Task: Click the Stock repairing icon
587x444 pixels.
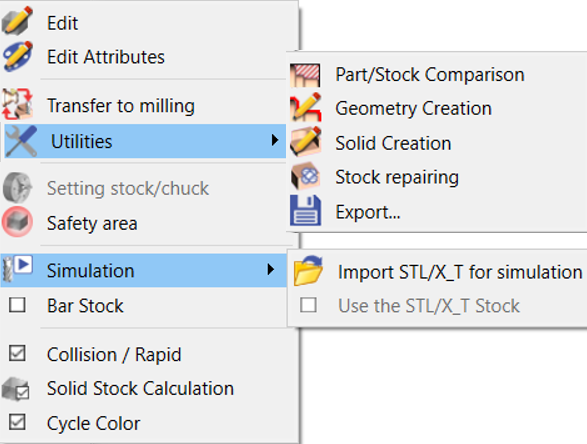Action: (305, 176)
